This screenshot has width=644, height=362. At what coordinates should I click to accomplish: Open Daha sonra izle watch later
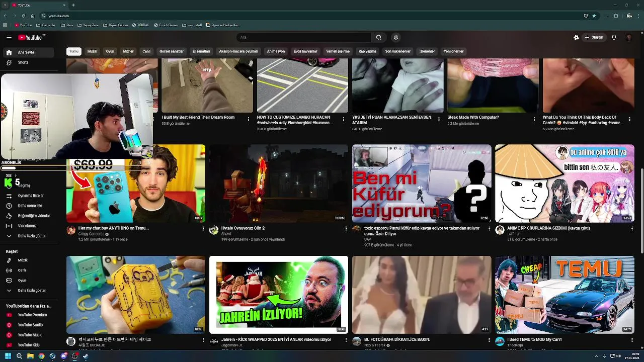point(29,206)
